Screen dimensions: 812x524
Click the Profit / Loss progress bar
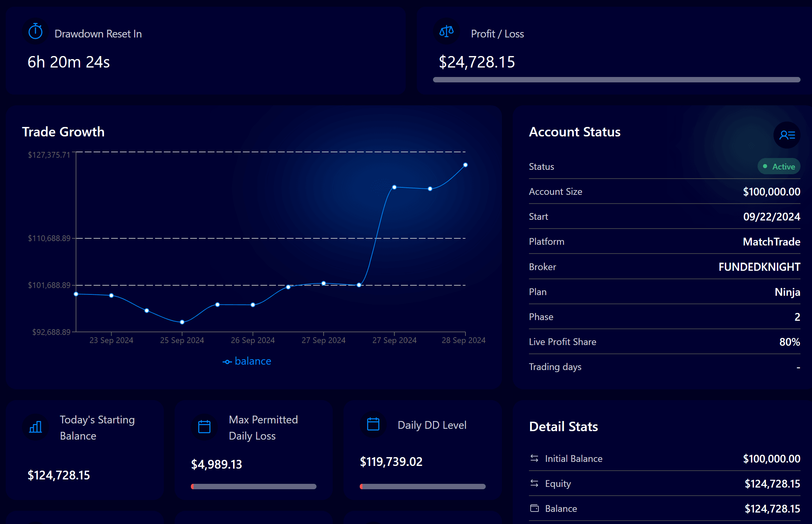pyautogui.click(x=616, y=80)
